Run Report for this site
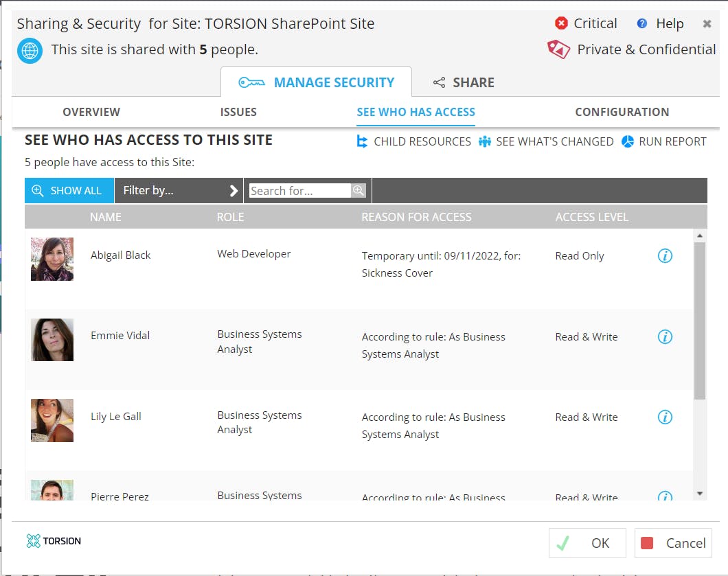The image size is (728, 576). tap(664, 142)
